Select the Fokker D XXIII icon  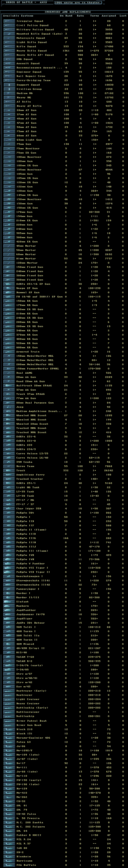point(9,835)
